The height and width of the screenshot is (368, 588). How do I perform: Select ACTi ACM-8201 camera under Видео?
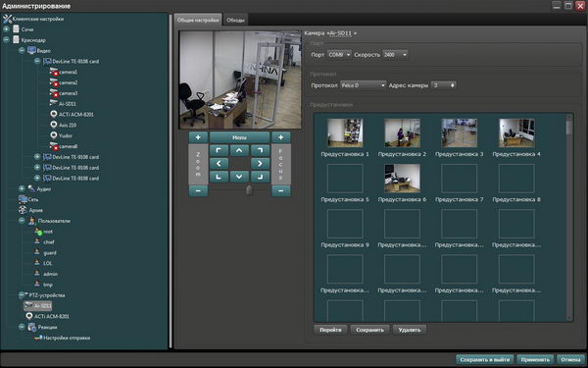click(76, 114)
